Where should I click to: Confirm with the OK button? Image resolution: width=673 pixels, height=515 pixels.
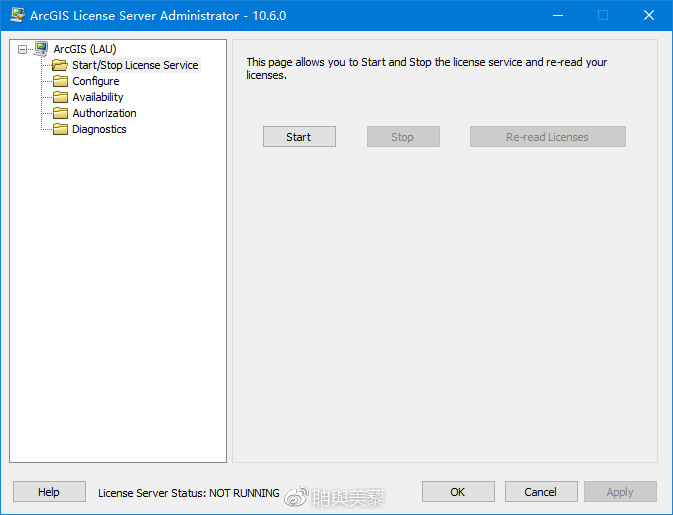click(458, 491)
